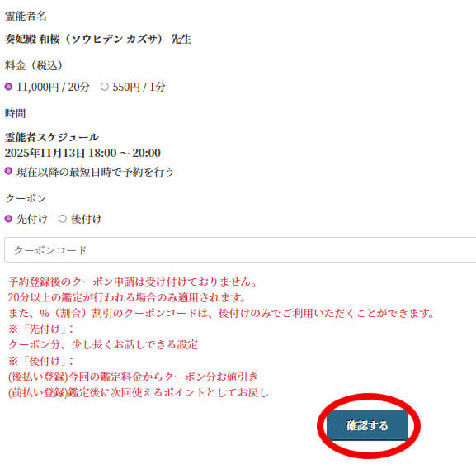Click the 料金（税込） section label

[x=34, y=65]
